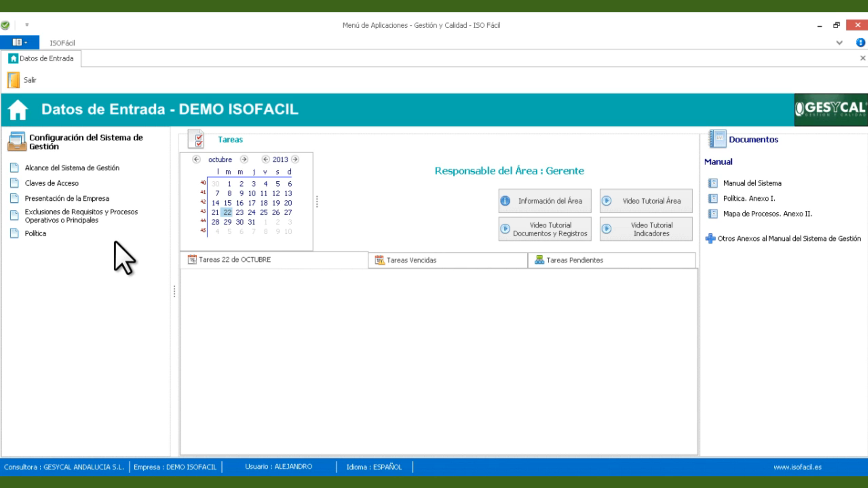Open Otros Anexos al Manual del Sistema de Gestión

[789, 238]
